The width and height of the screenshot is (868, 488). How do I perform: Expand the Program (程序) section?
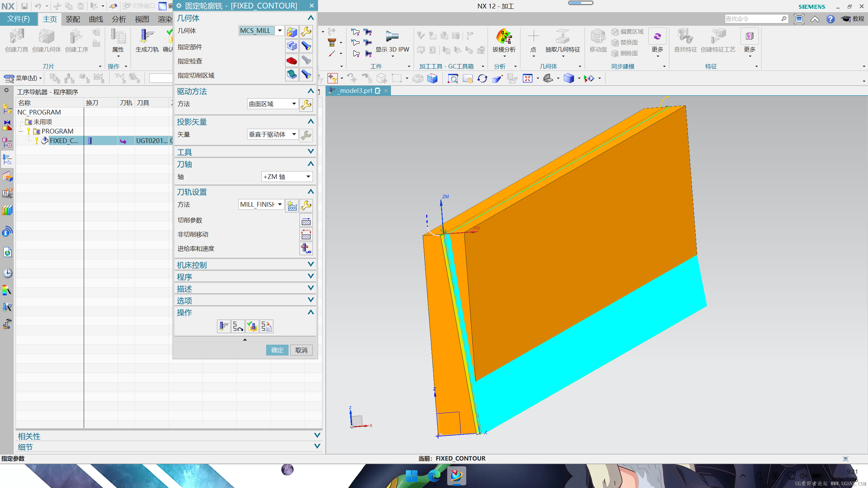310,277
